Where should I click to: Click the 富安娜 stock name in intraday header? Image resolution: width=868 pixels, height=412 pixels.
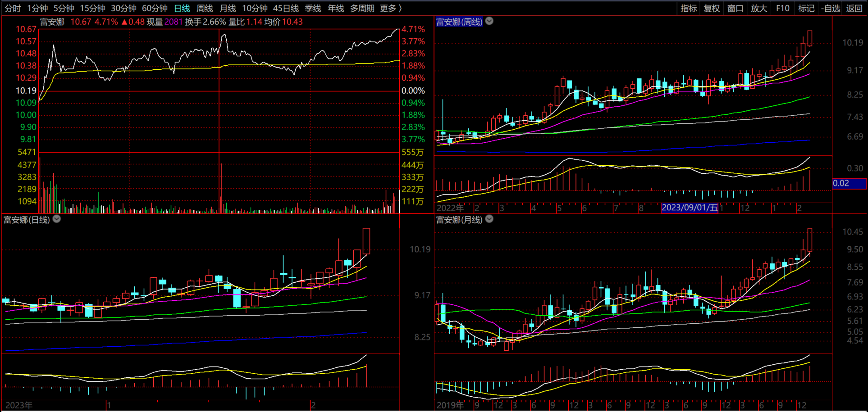[52, 22]
